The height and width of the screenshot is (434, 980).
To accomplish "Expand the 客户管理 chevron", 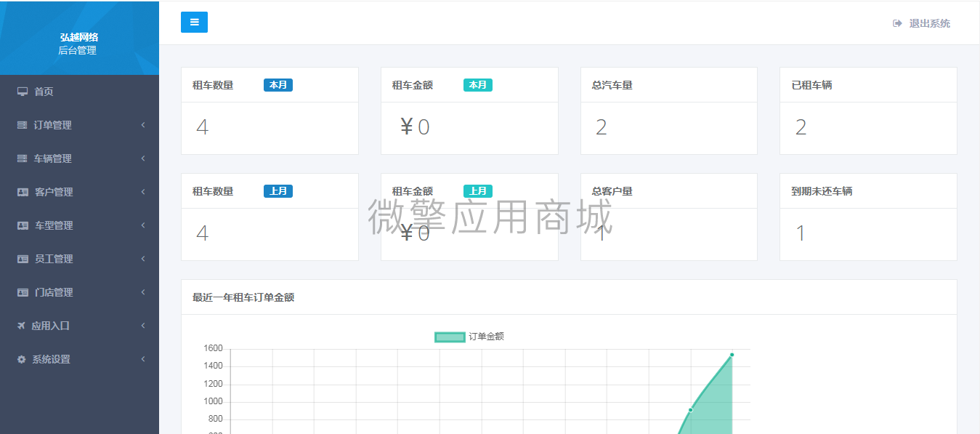I will pos(143,192).
